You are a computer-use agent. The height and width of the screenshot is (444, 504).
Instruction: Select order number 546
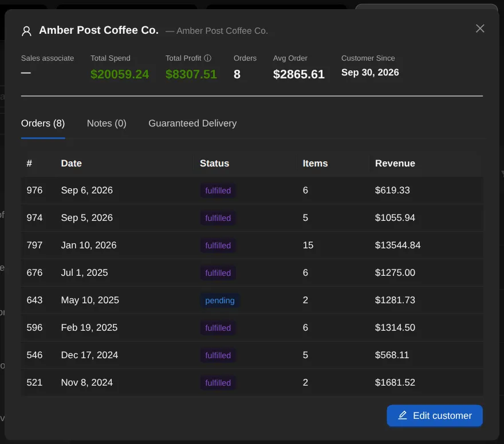[34, 355]
